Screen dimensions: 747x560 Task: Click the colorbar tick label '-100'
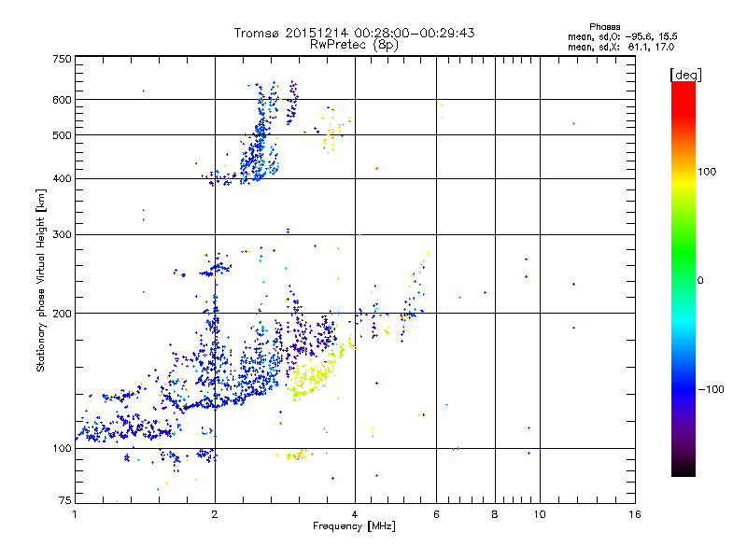tap(711, 389)
